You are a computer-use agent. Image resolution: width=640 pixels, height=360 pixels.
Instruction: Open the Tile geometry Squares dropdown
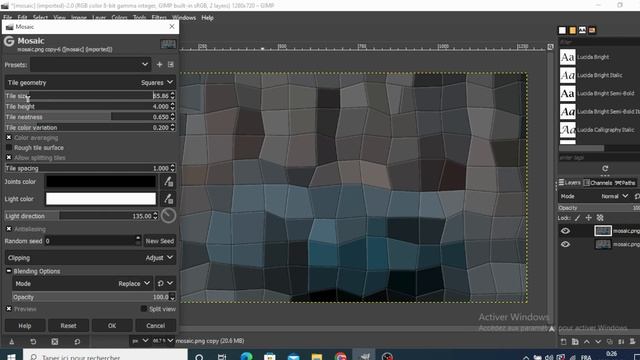pyautogui.click(x=90, y=82)
